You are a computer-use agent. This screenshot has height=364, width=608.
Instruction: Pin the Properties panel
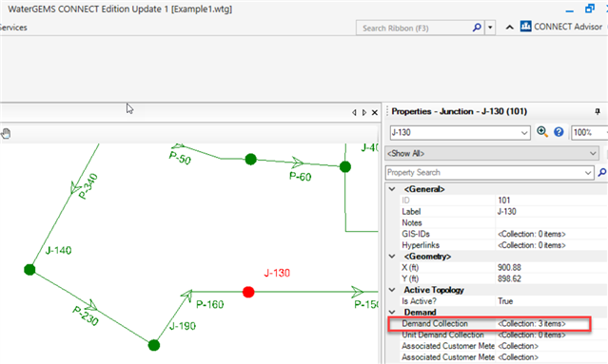coord(598,111)
